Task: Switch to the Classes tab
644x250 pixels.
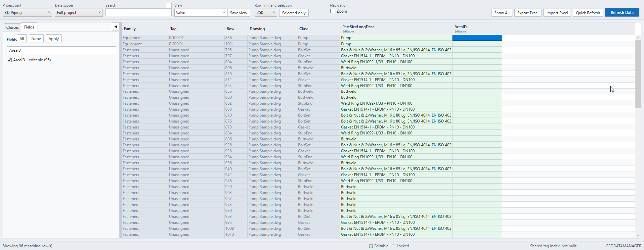Action: tap(13, 27)
